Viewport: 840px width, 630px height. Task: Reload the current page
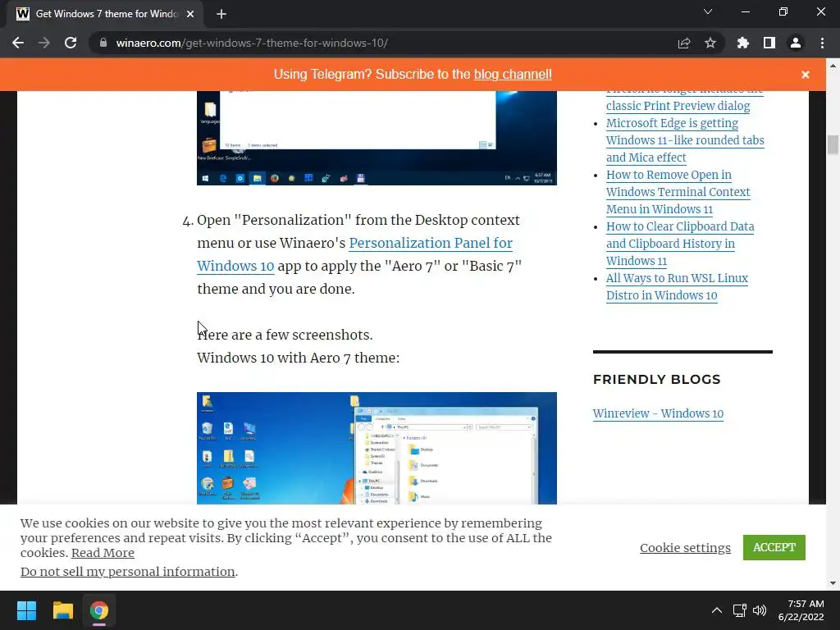pyautogui.click(x=71, y=43)
